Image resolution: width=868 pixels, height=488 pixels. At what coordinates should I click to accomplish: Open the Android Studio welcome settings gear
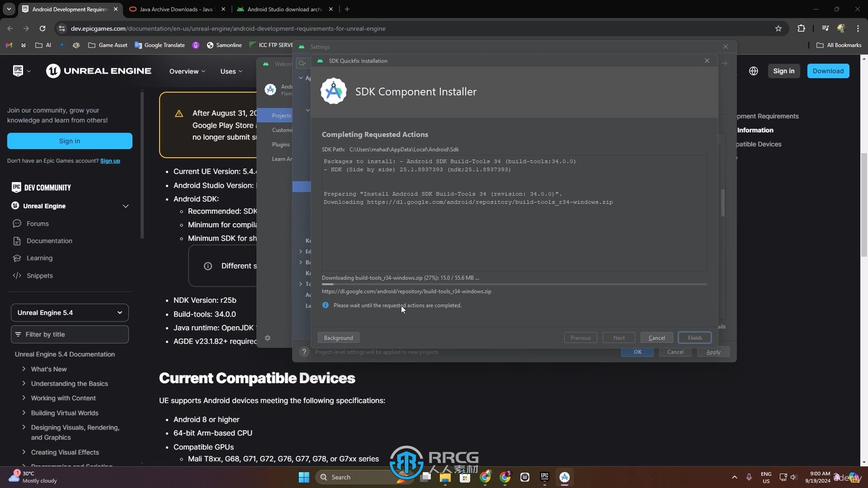pyautogui.click(x=268, y=338)
